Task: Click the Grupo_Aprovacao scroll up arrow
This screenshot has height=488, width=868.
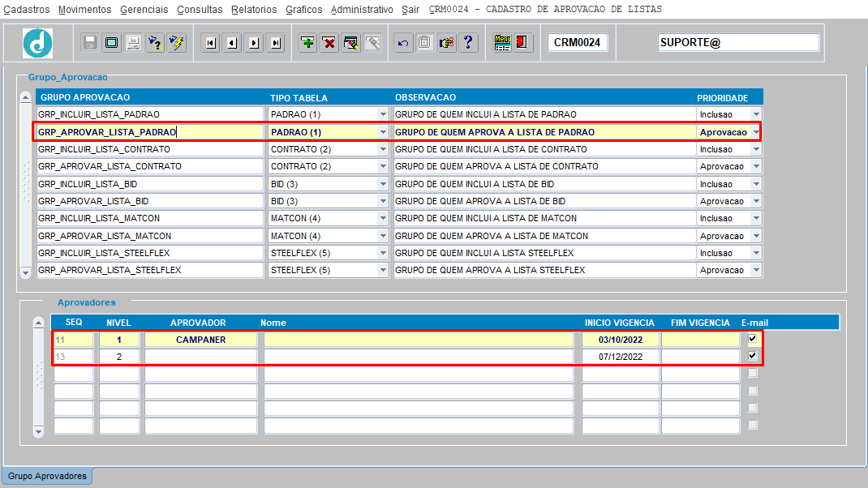Action: pos(25,97)
